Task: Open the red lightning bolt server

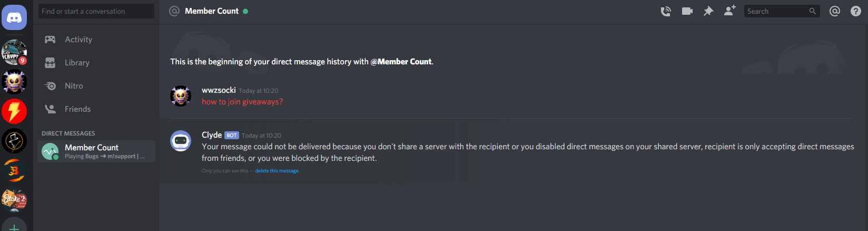Action: pos(14,111)
